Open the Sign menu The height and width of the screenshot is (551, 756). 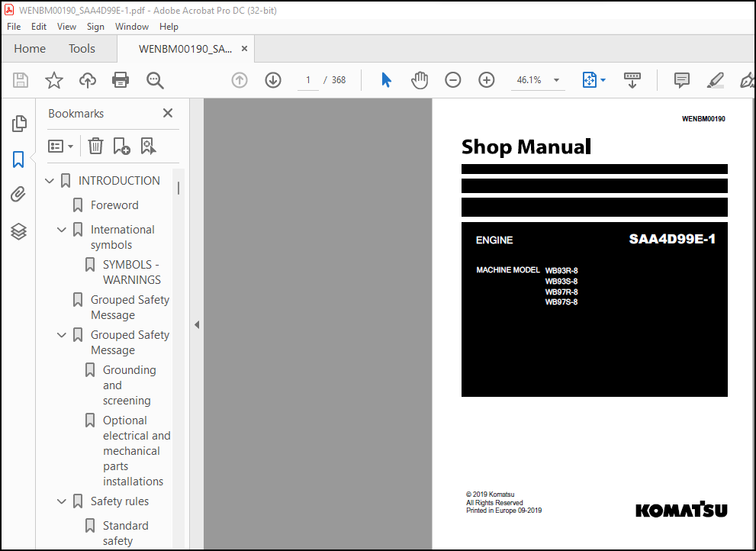(95, 27)
